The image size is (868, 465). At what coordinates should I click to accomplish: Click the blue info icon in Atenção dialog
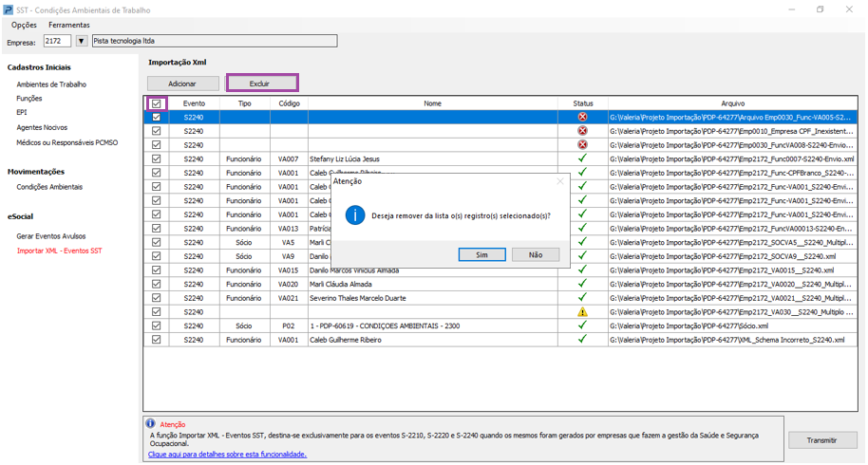355,215
